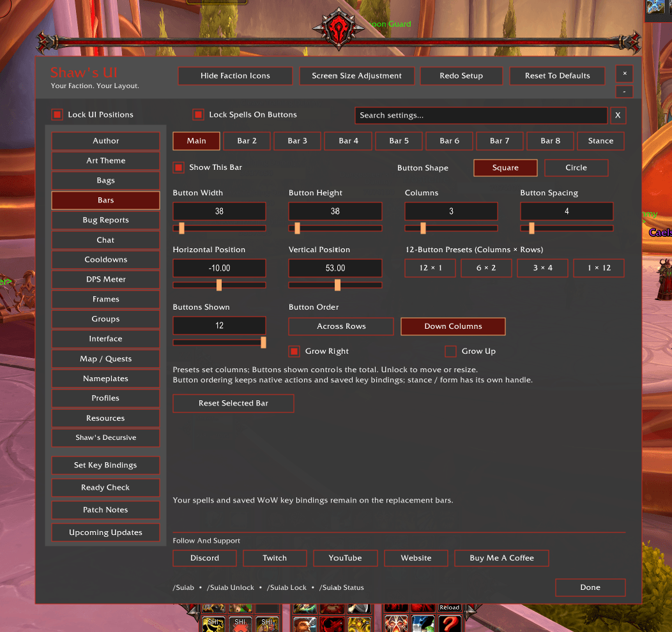Click Reset To Defaults

tap(557, 76)
